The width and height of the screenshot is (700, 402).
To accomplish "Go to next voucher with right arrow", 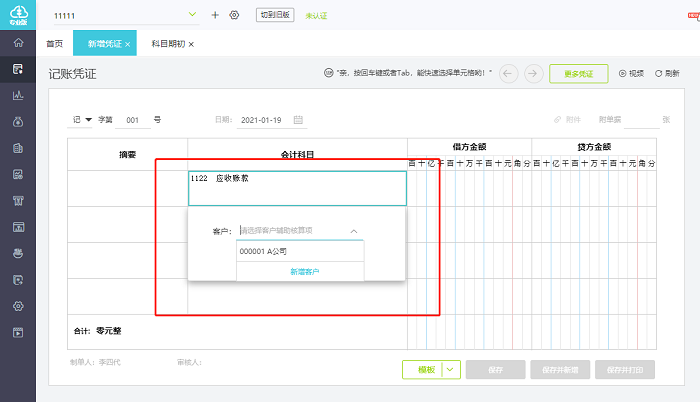I will pos(533,74).
